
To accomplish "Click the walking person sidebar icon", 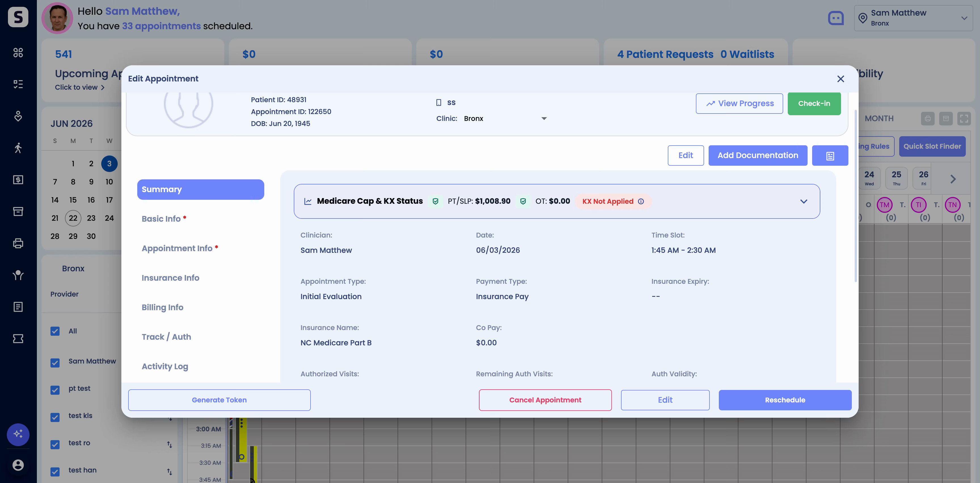I will click(x=18, y=148).
